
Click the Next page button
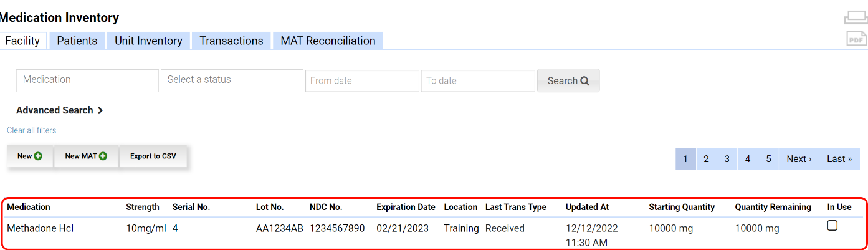tap(798, 159)
